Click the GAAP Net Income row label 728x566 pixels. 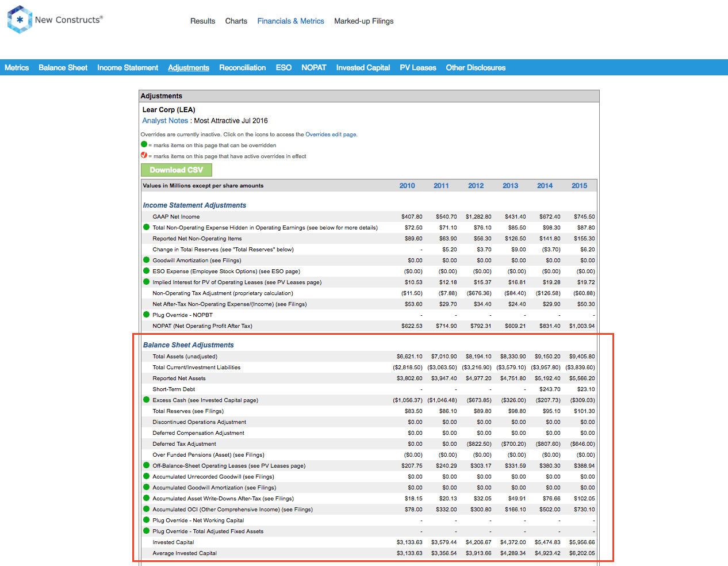click(x=176, y=217)
